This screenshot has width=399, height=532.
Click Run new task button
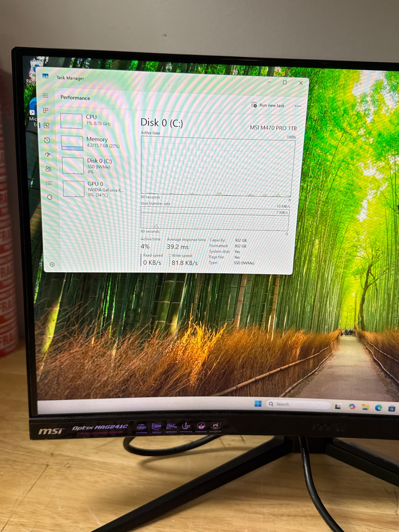268,105
